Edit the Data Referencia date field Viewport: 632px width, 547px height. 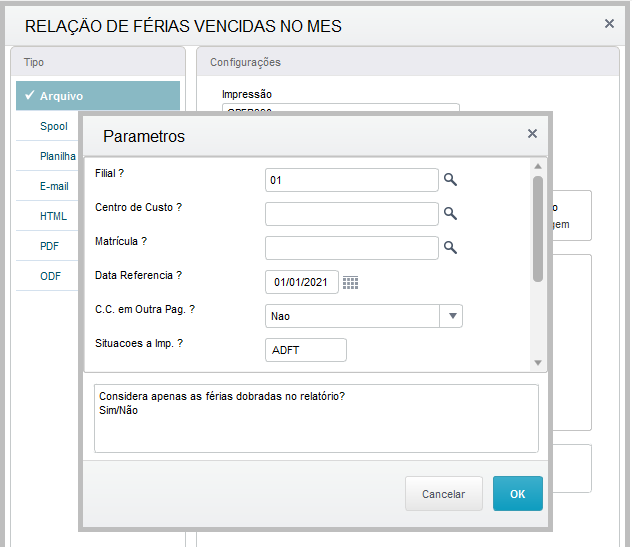click(301, 282)
